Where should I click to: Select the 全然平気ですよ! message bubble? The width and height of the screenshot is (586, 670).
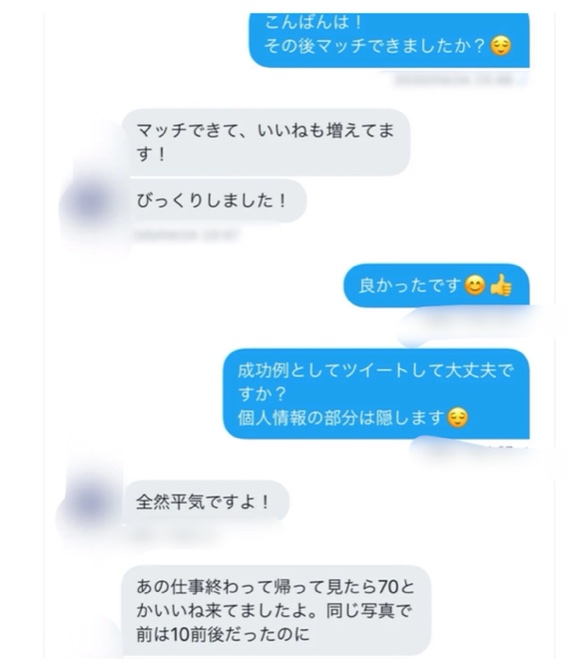[x=206, y=502]
